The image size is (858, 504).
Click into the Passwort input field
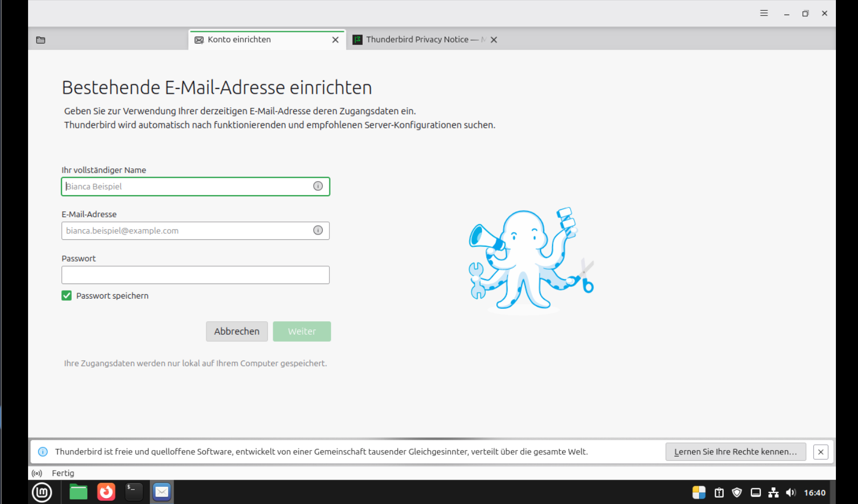195,275
